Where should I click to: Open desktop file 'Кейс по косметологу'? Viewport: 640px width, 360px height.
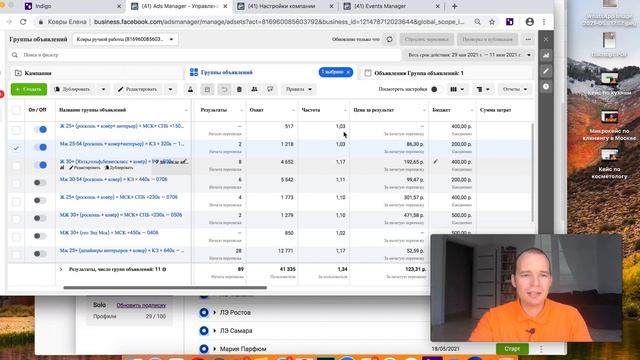click(609, 164)
